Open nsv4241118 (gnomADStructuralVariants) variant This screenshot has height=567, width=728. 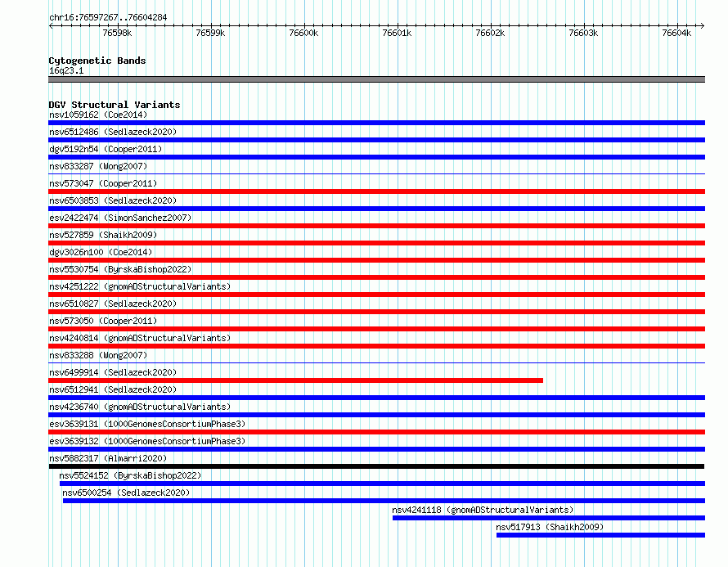[x=483, y=510]
